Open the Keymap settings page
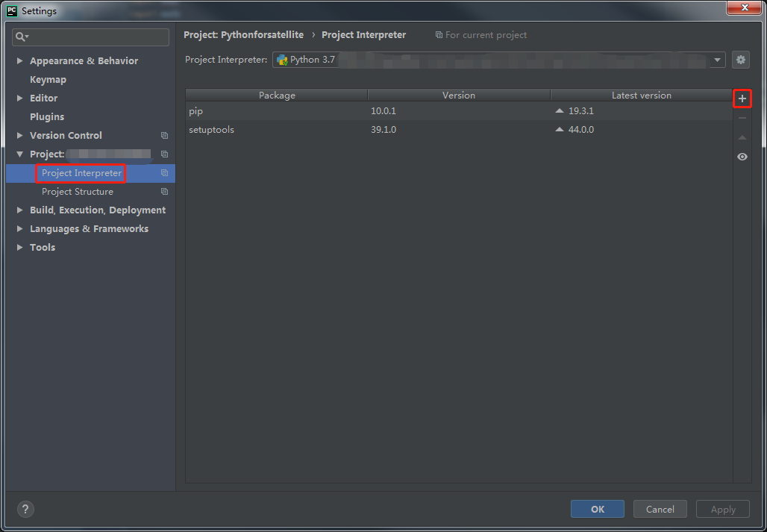 click(48, 79)
